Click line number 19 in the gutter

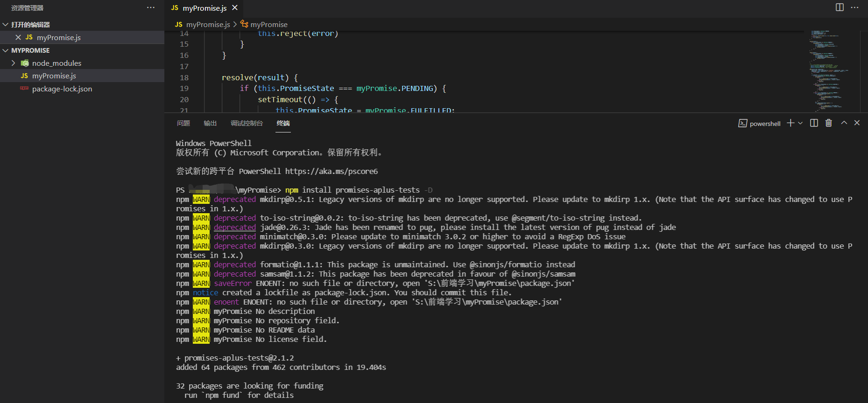[184, 88]
